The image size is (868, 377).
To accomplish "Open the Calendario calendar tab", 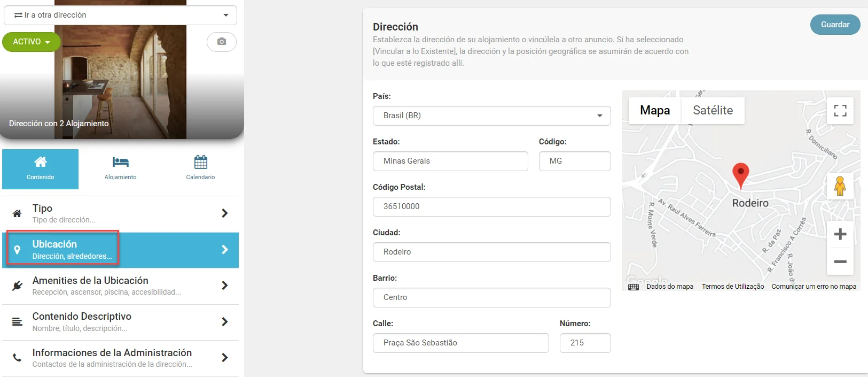I will click(x=200, y=168).
